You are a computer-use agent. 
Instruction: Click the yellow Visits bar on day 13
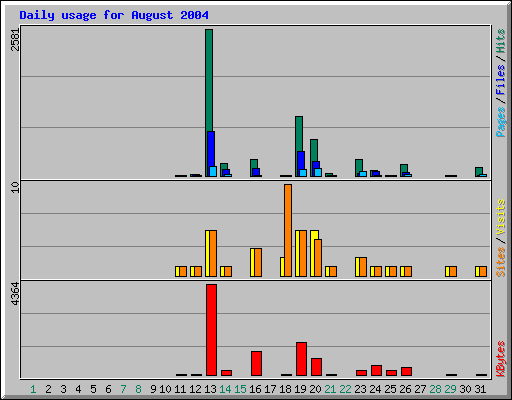207,253
